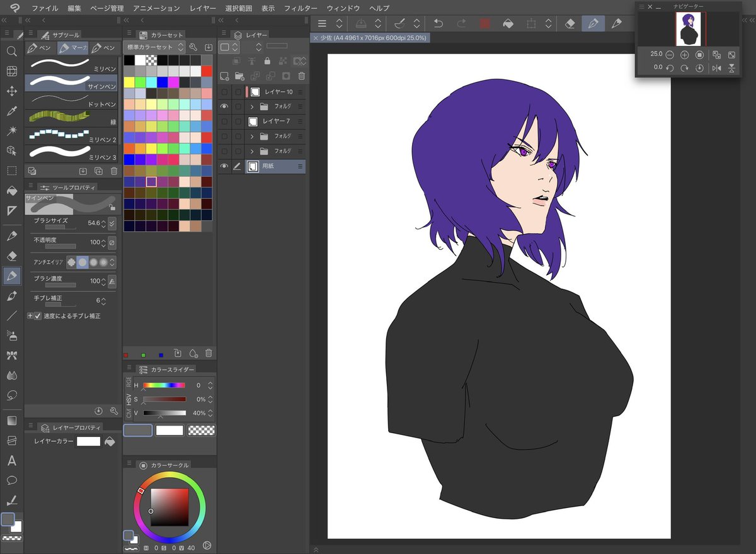Pick the red swatch in the color set

207,71
